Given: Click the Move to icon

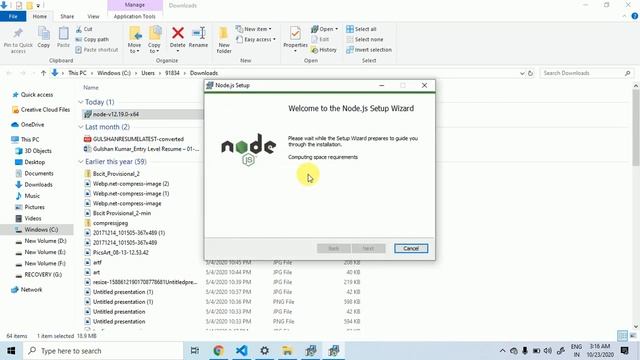Looking at the screenshot, I should (135, 34).
